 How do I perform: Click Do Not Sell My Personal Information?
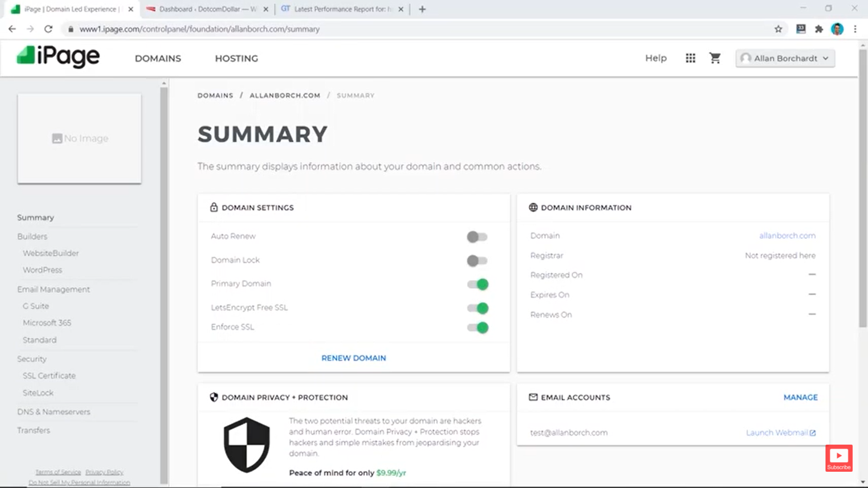click(x=79, y=483)
